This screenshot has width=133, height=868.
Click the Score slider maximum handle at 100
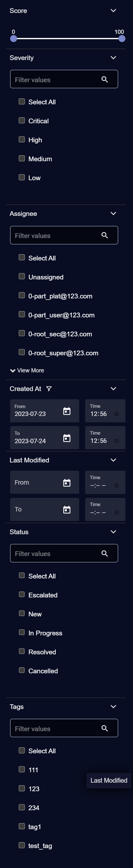122,39
